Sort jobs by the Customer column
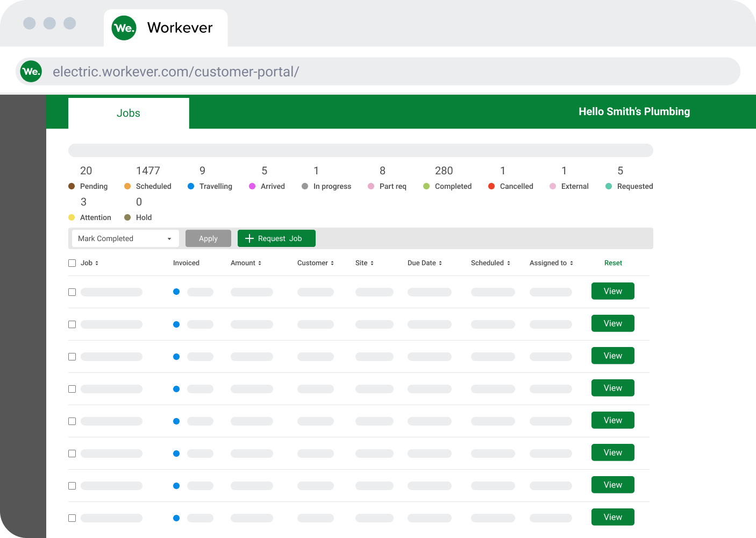 click(316, 263)
